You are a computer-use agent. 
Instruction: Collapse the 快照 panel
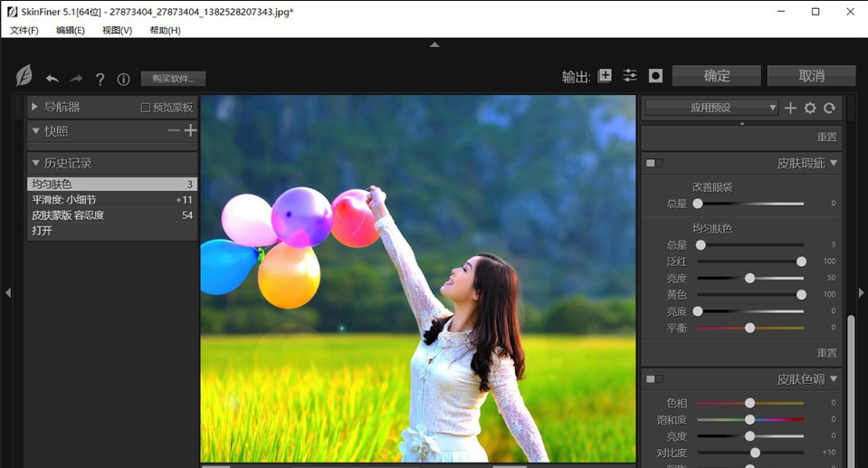click(x=35, y=131)
